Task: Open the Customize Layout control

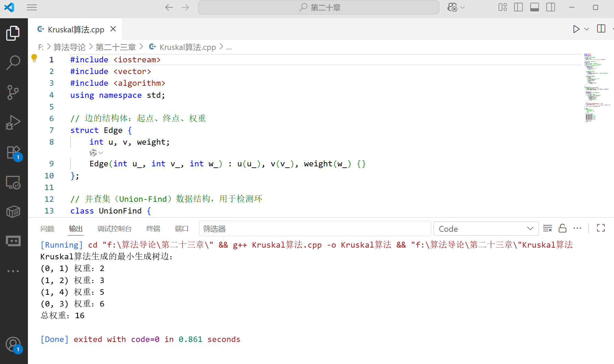Action: click(x=502, y=7)
